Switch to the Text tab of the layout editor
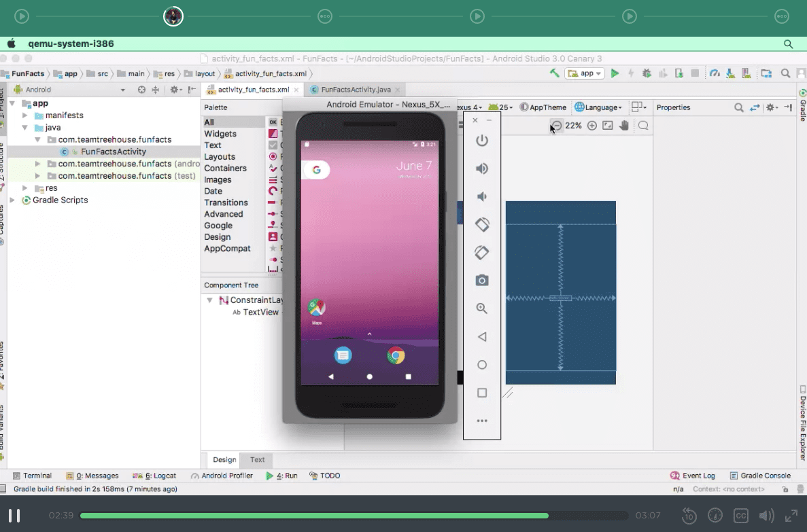807x532 pixels. (x=256, y=460)
